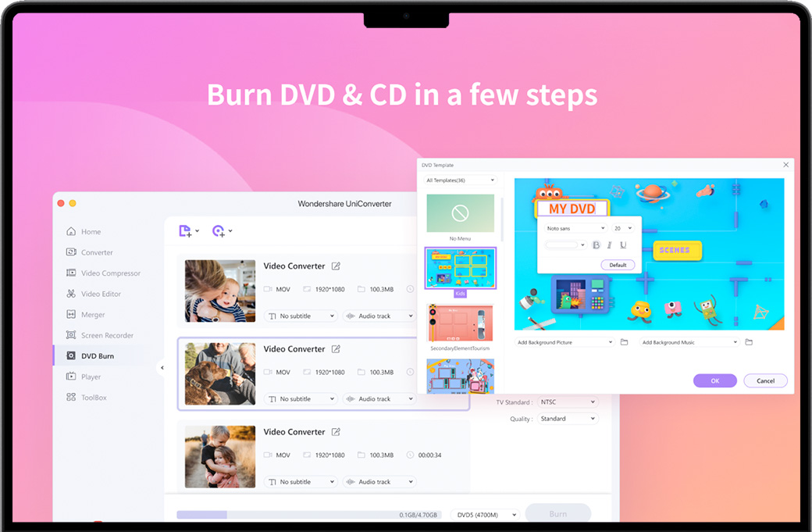Click the add file icon in toolbar

point(185,230)
